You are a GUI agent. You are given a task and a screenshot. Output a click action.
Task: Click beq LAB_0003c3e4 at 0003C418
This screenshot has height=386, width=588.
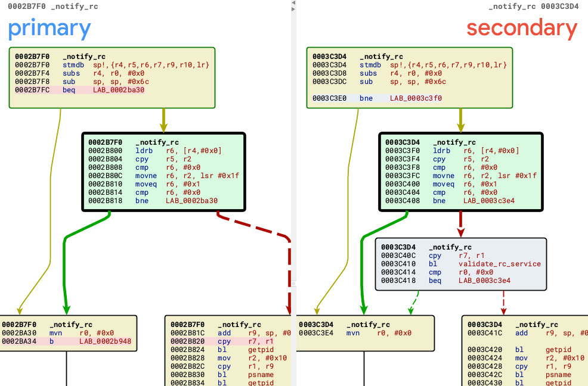(x=446, y=281)
